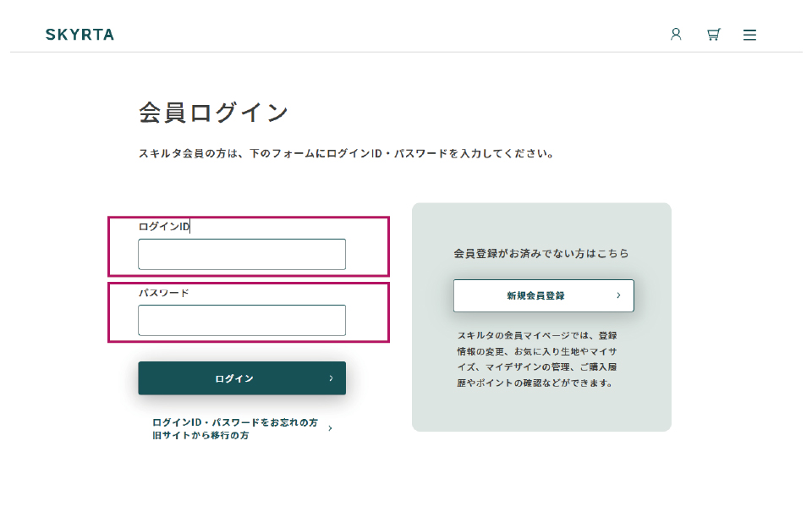Screen dimensions: 812x507
Task: Focus the ログインID input field
Action: (242, 254)
